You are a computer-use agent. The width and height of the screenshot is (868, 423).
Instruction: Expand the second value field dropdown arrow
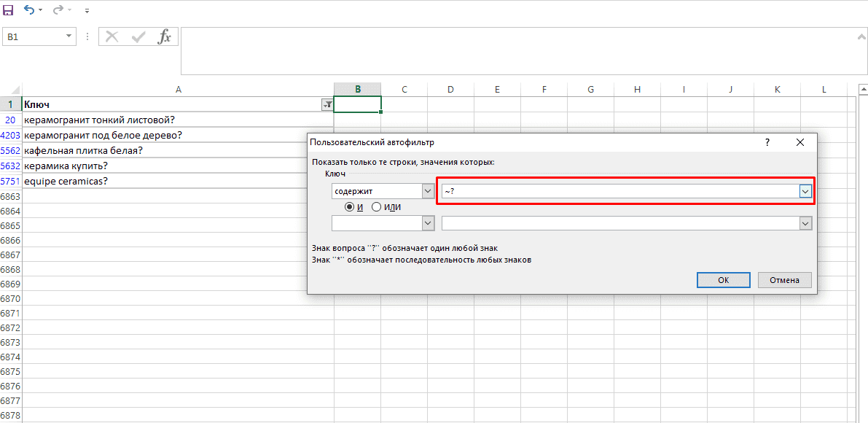point(805,222)
